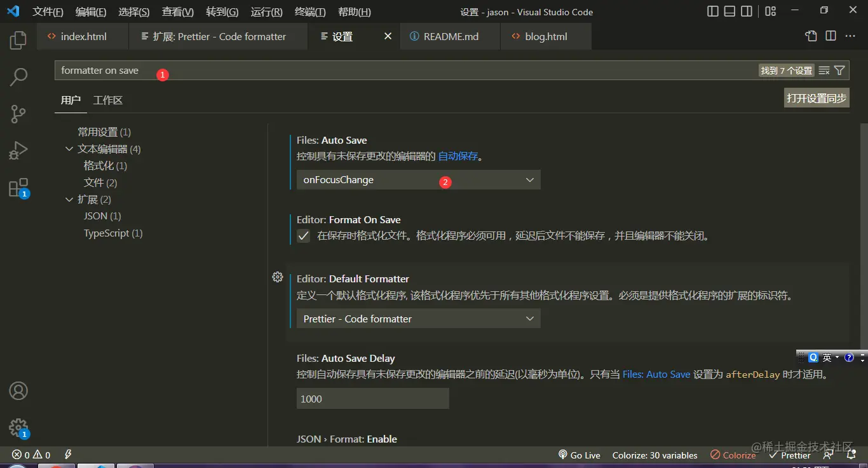Switch to Prettier extension tab

219,36
